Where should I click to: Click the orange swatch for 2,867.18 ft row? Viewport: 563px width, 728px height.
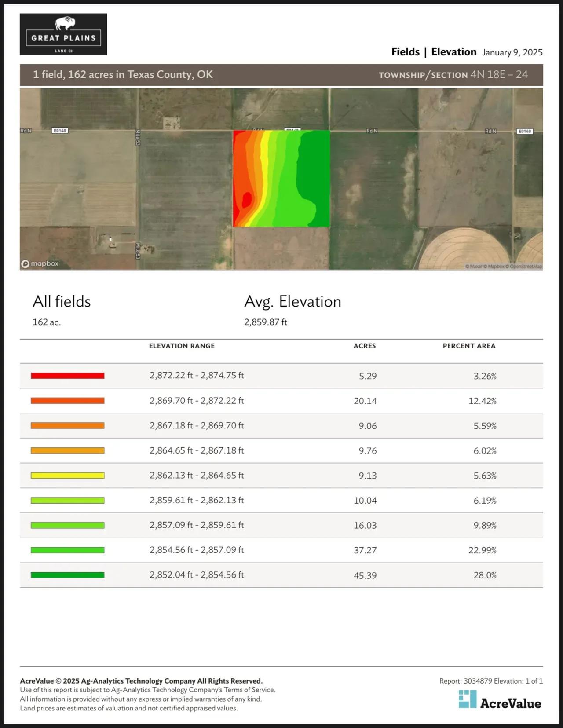point(68,426)
